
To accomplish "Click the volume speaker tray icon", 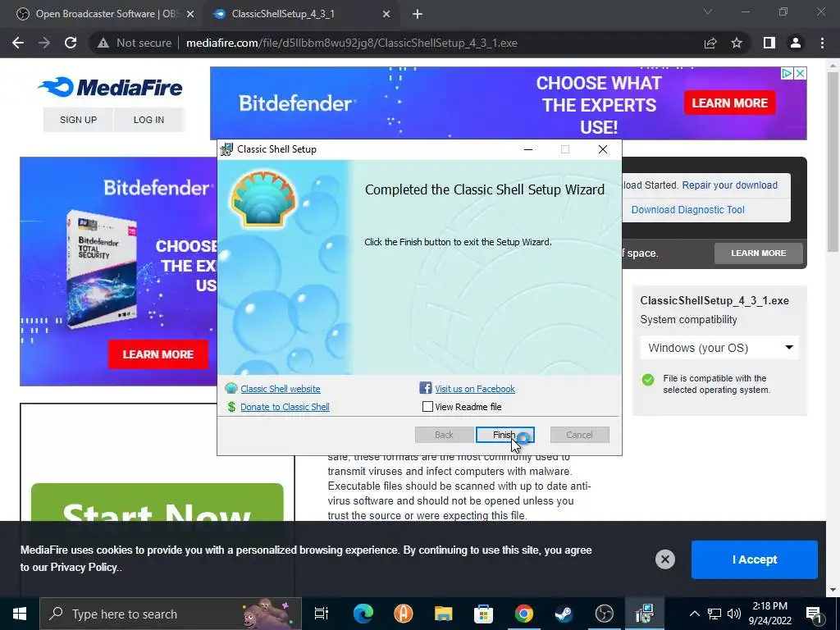I will (x=734, y=614).
